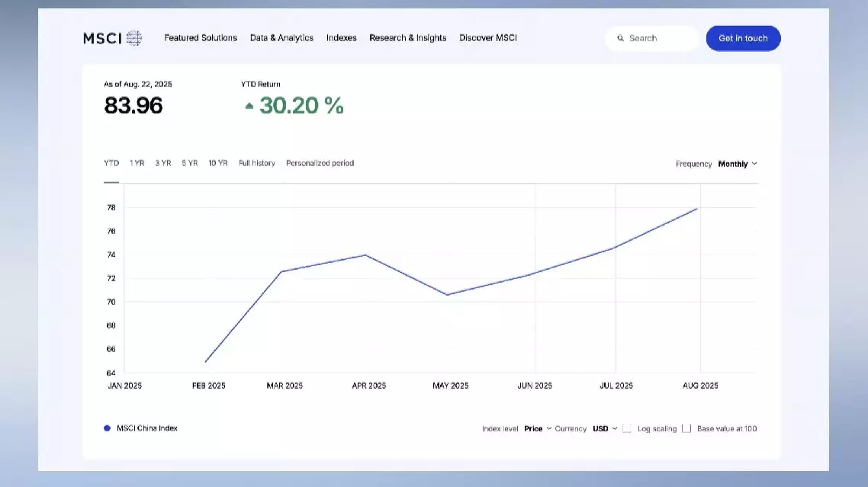
Task: View the 10 YR period
Action: click(x=217, y=163)
